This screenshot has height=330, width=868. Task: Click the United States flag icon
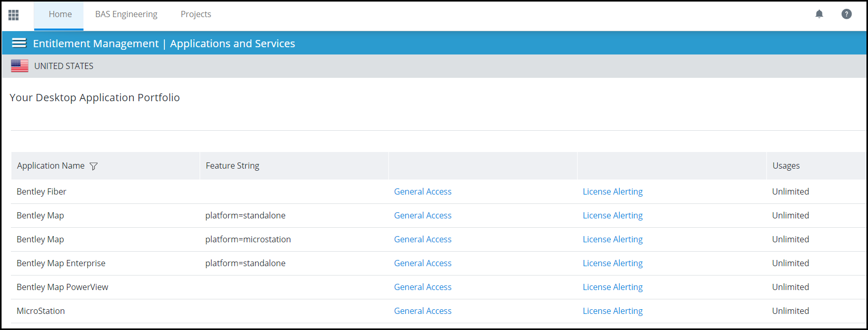pyautogui.click(x=20, y=66)
